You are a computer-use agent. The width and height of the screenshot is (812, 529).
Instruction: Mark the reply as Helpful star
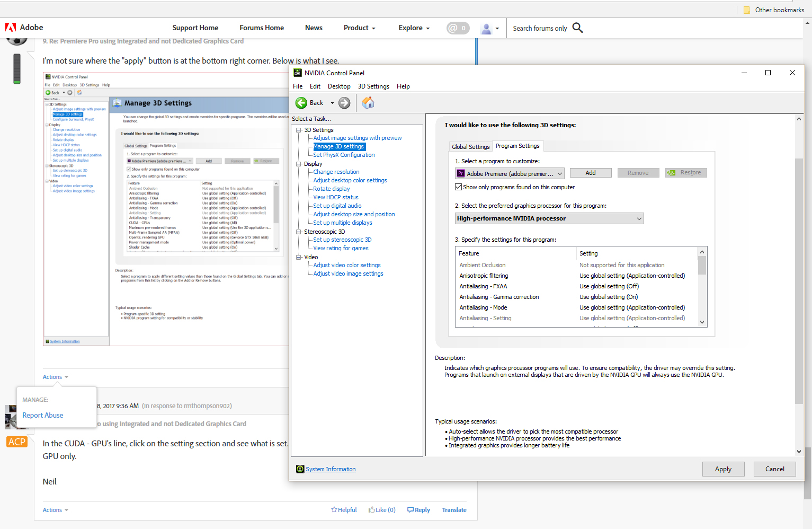coord(344,510)
